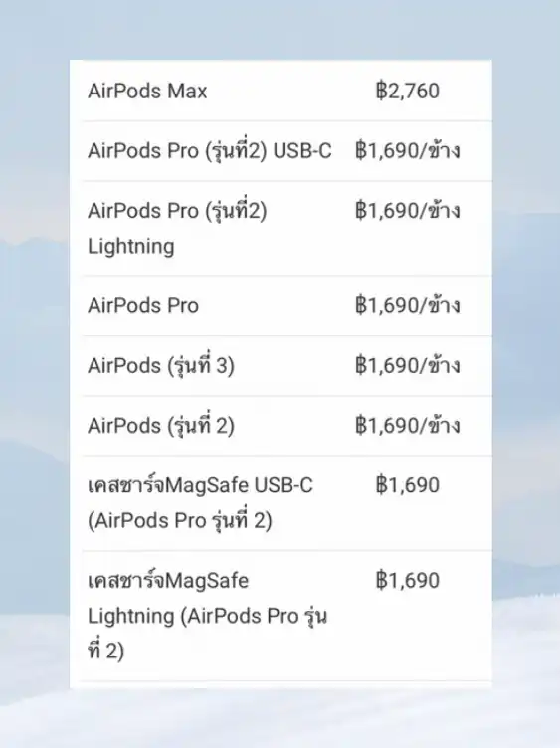Click the price for AirPods (รุ่นที่ 2)
560x748 pixels.
[408, 425]
